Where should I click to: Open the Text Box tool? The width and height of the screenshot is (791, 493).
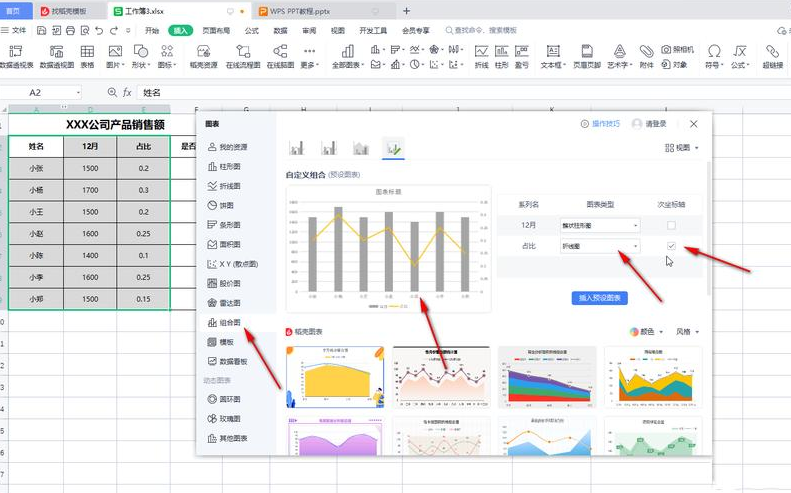pos(553,51)
